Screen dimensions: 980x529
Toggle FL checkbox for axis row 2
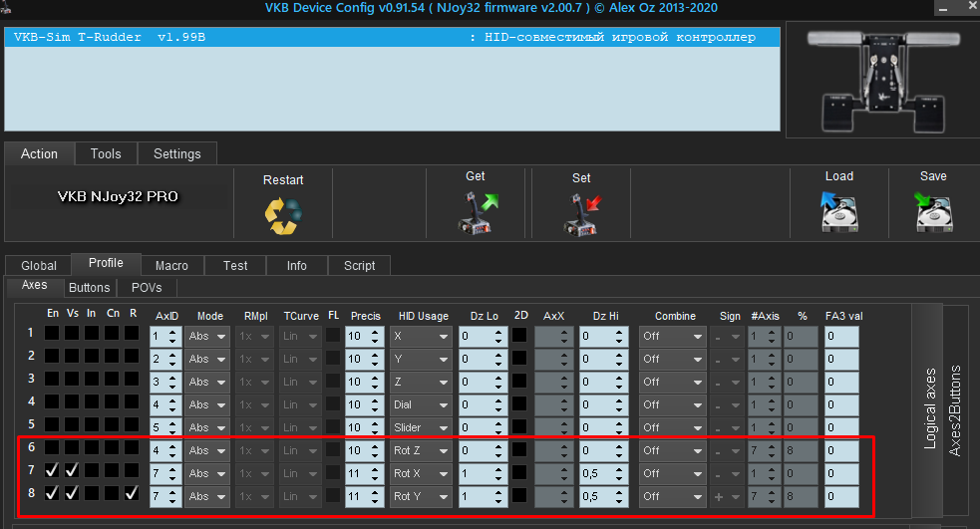333,359
